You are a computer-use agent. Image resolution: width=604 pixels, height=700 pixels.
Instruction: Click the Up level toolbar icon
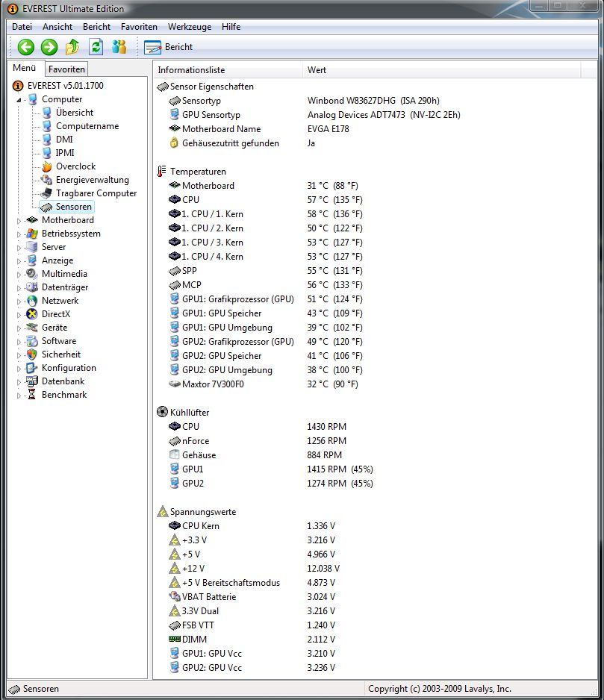point(72,47)
